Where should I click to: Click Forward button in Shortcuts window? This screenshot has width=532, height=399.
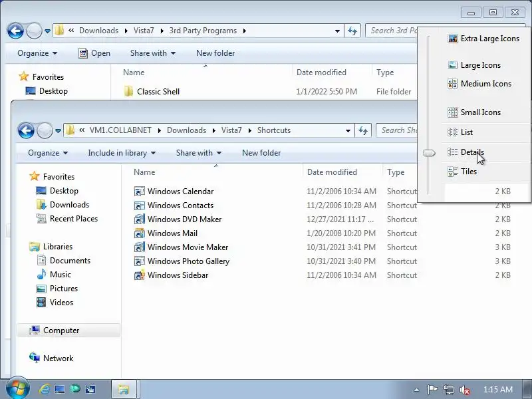[x=45, y=130]
